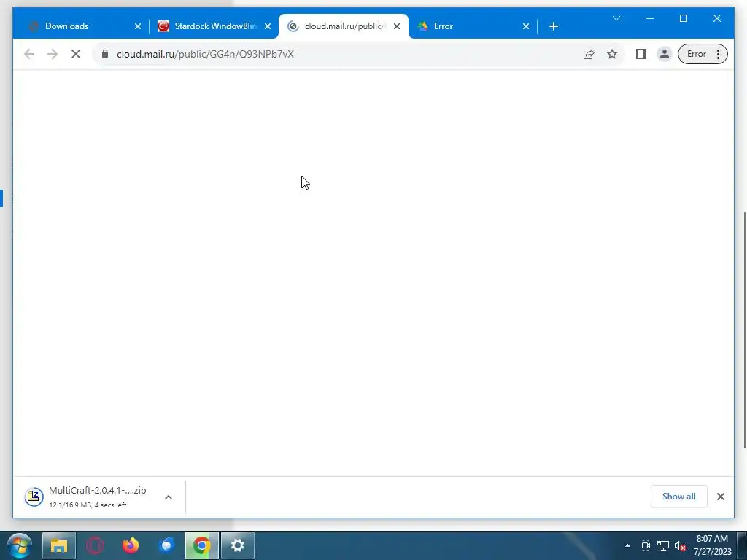
Task: Close the downloads bar
Action: point(721,497)
